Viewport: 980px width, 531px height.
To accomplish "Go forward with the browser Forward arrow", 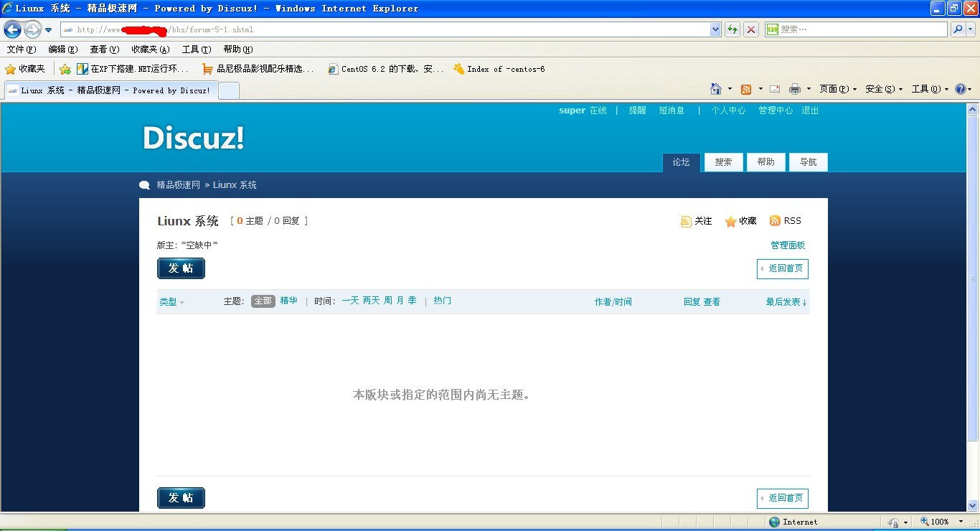I will (x=32, y=29).
